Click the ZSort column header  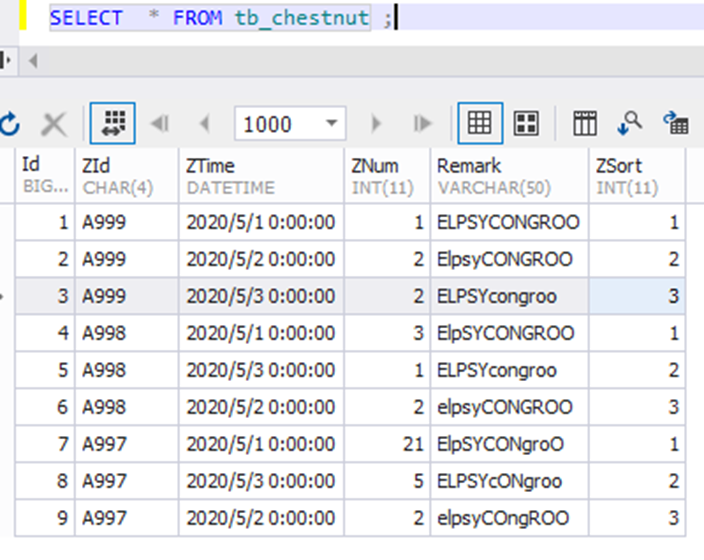[x=637, y=176]
